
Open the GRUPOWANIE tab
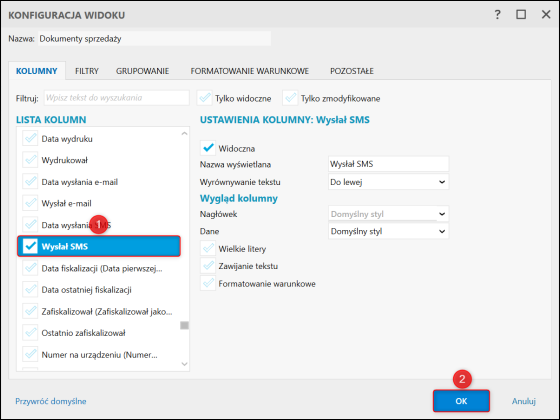(142, 71)
